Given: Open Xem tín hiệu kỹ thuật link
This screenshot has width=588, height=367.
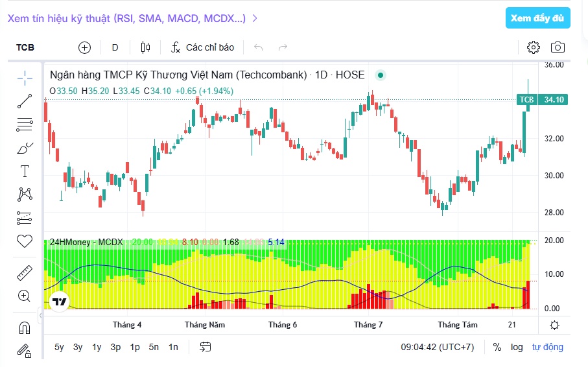Looking at the screenshot, I should tap(127, 18).
